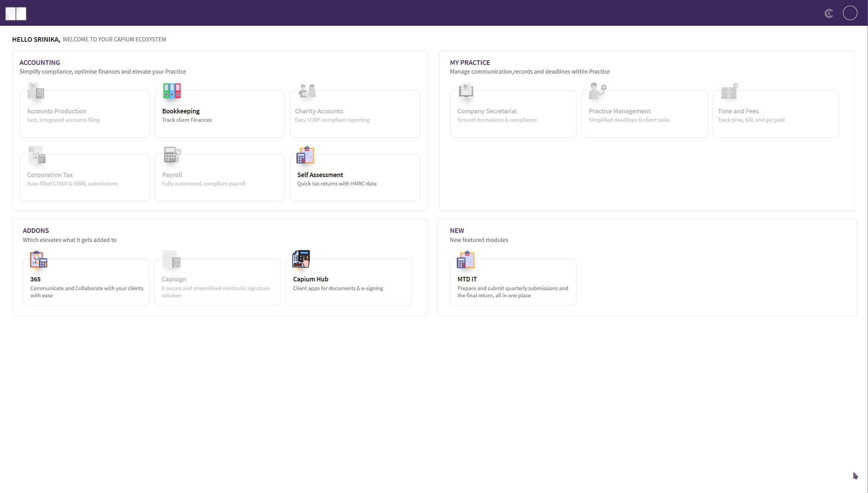Click 'Fast, integrated accounts filing' text
The width and height of the screenshot is (868, 493).
(x=63, y=120)
